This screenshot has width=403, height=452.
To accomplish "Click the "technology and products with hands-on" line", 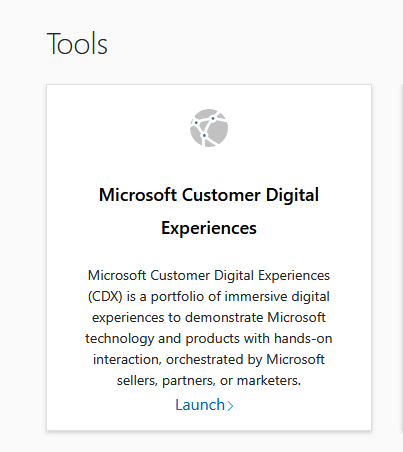I will pyautogui.click(x=209, y=338).
